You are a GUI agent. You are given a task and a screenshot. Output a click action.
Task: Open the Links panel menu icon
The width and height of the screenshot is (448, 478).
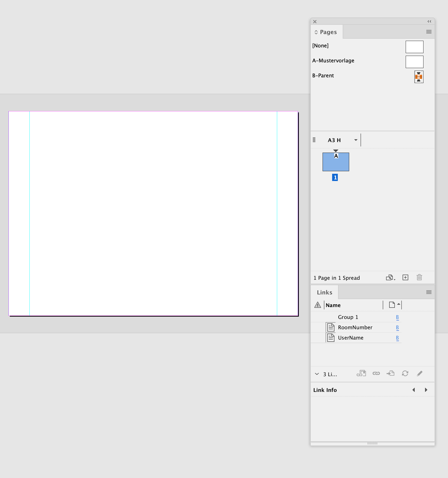(429, 292)
